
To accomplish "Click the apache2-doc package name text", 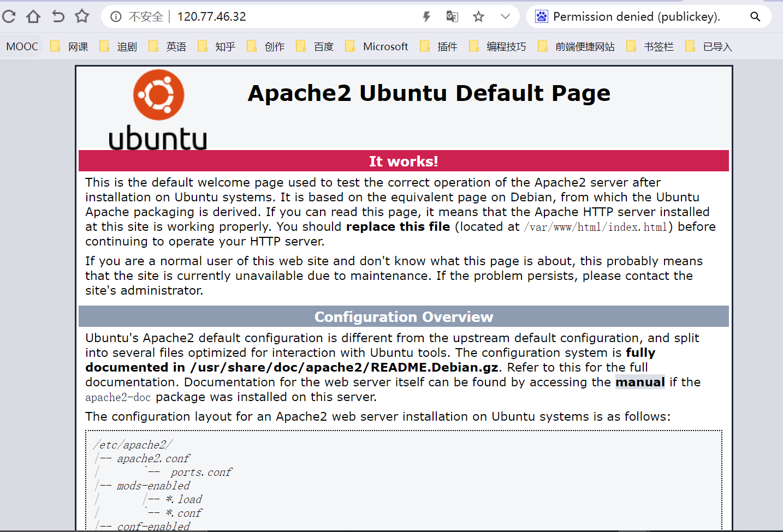I will click(x=118, y=397).
